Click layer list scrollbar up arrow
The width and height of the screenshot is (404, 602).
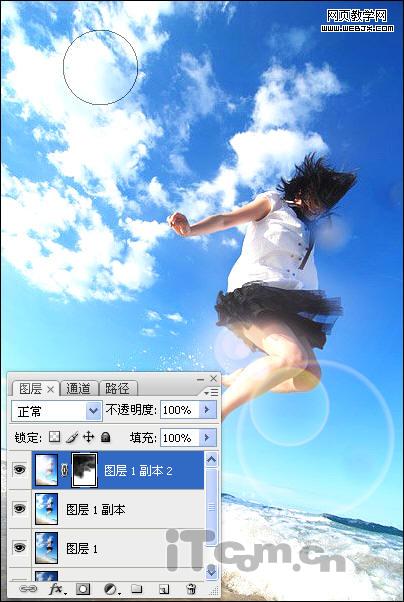click(212, 459)
